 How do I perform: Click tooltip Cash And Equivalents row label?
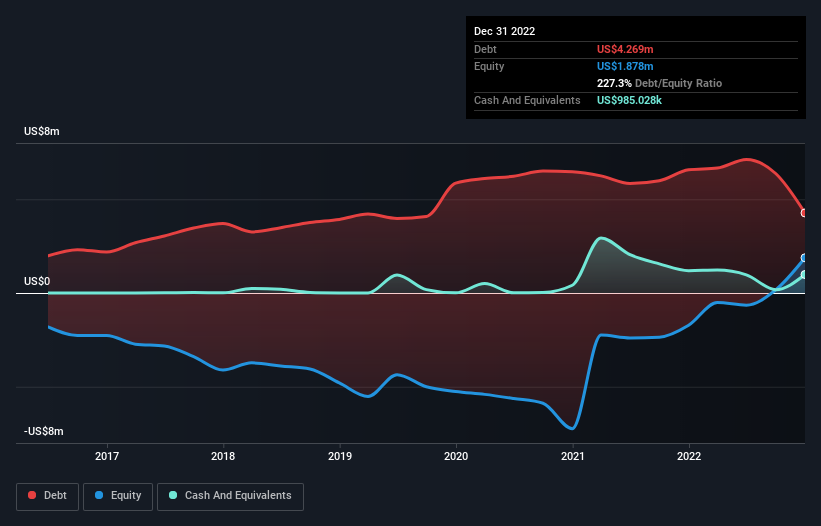527,100
